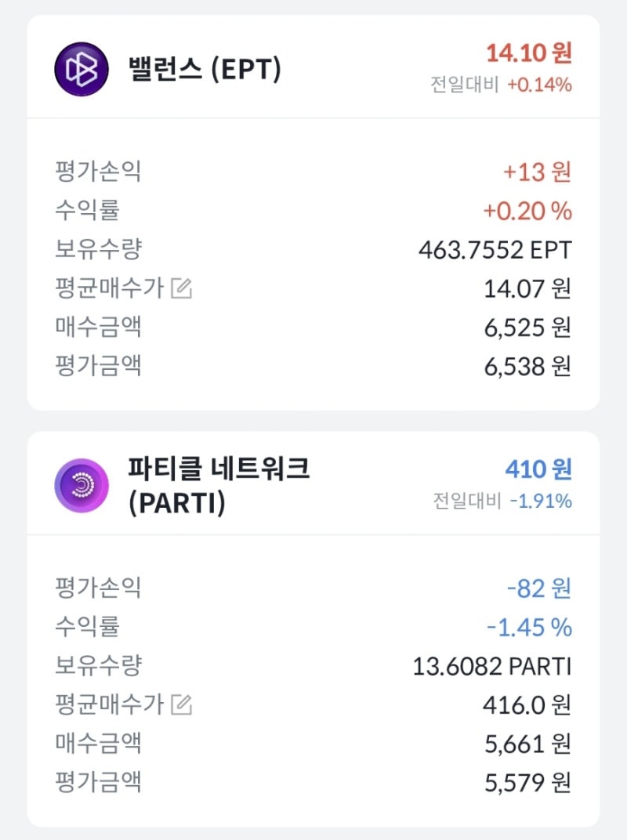Image resolution: width=627 pixels, height=840 pixels.
Task: Tap the -82 원 valuation loss
Action: click(x=538, y=588)
